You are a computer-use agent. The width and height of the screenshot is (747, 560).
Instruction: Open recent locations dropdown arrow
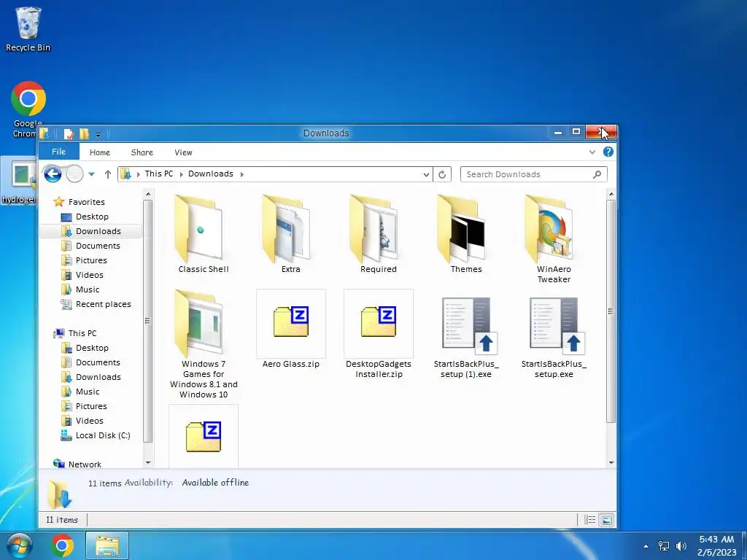click(91, 174)
